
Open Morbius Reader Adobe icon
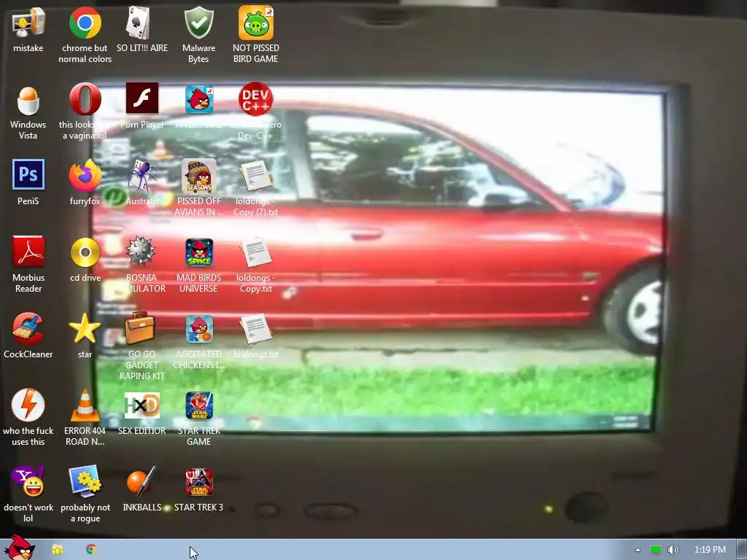[x=28, y=252]
